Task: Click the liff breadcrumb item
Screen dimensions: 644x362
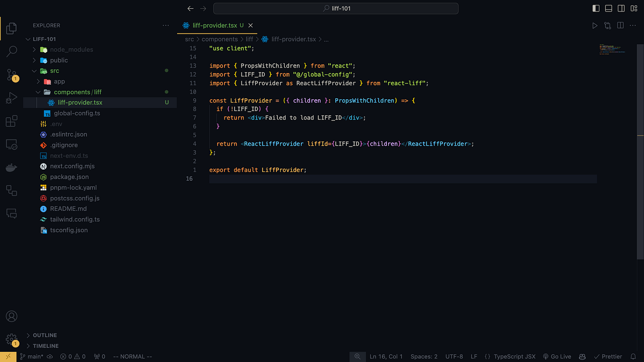Action: pos(249,40)
